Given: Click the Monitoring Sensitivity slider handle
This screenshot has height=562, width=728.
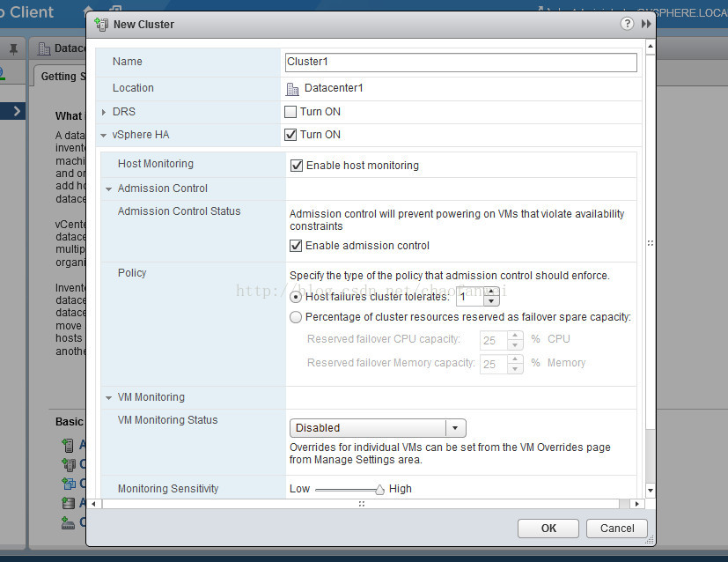Looking at the screenshot, I should [x=379, y=490].
